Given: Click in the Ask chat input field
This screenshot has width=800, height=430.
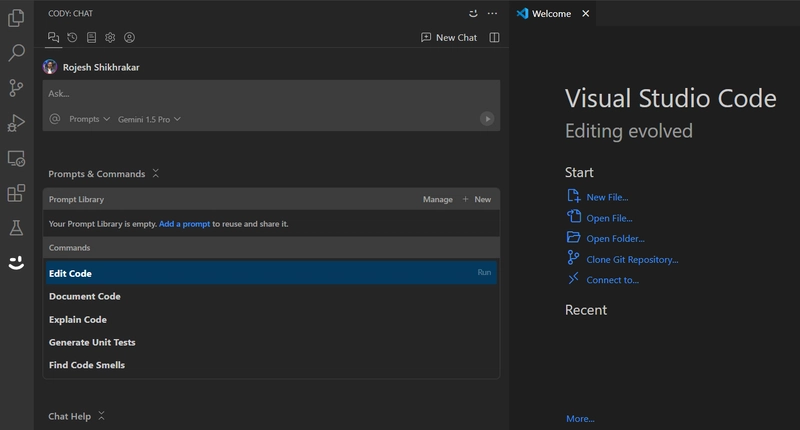Looking at the screenshot, I should (270, 94).
